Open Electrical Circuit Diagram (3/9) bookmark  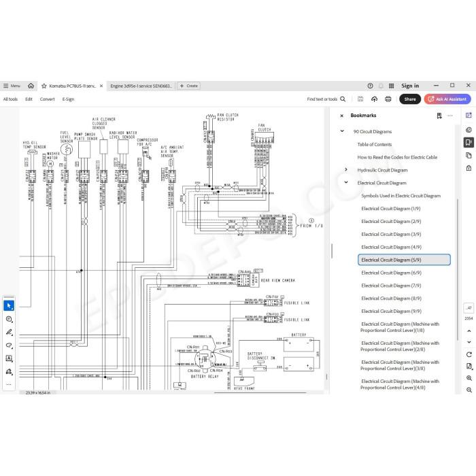[391, 234]
